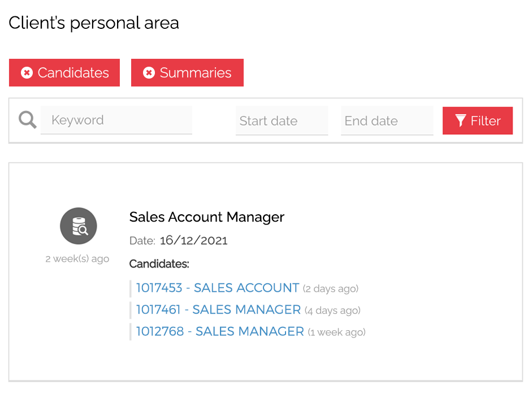Viewport: 532px width, 398px height.
Task: Open the Start date field
Action: tap(282, 121)
